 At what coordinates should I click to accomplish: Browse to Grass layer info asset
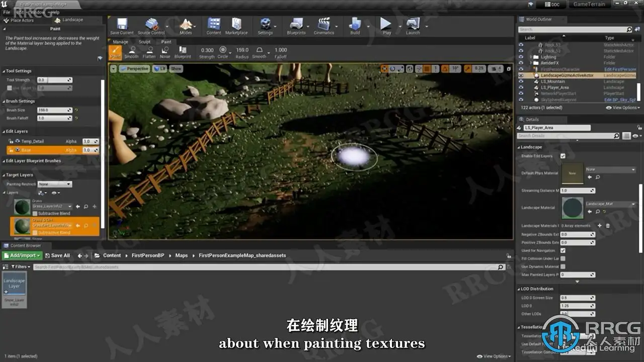point(86,206)
